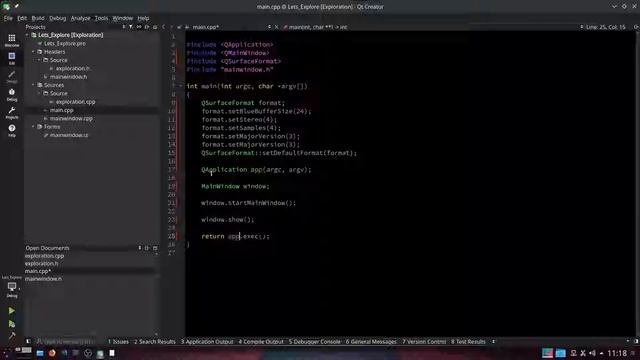640x360 pixels.
Task: Open main.cpp document selector dropdown
Action: (x=269, y=27)
